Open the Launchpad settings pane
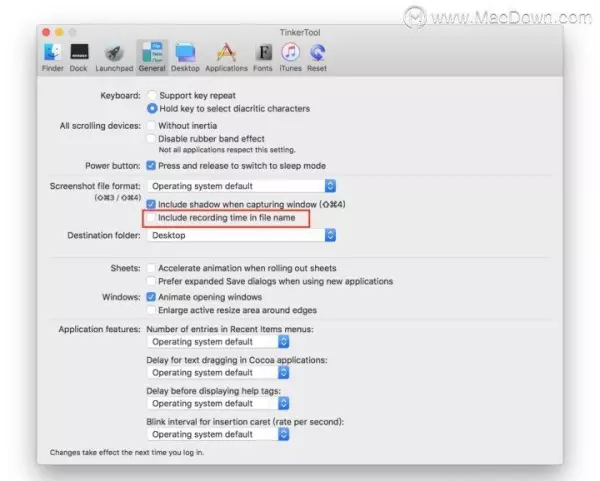The image size is (600, 481). tap(114, 57)
